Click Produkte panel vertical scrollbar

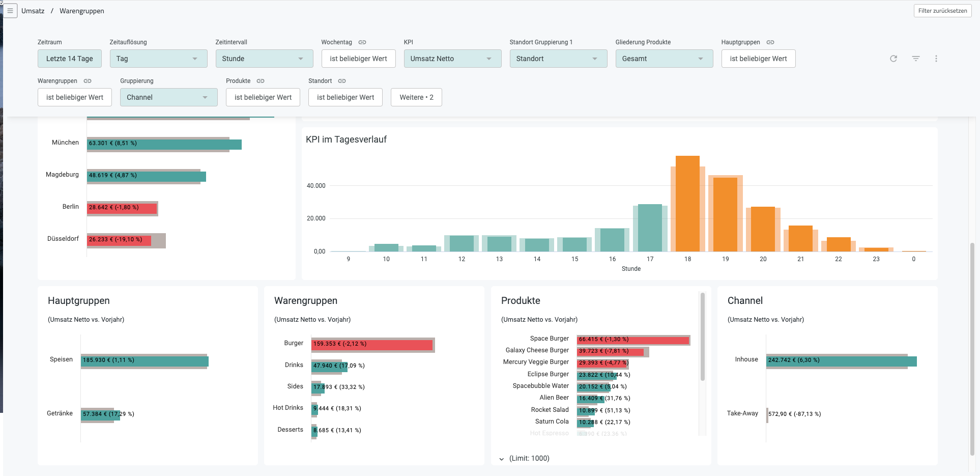pos(703,337)
